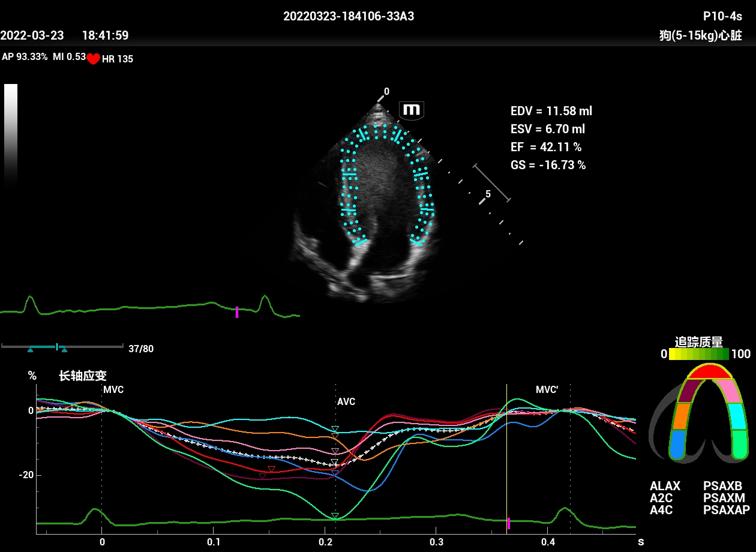Click the 狗(5-15kg)心脏 preset label

pyautogui.click(x=701, y=36)
